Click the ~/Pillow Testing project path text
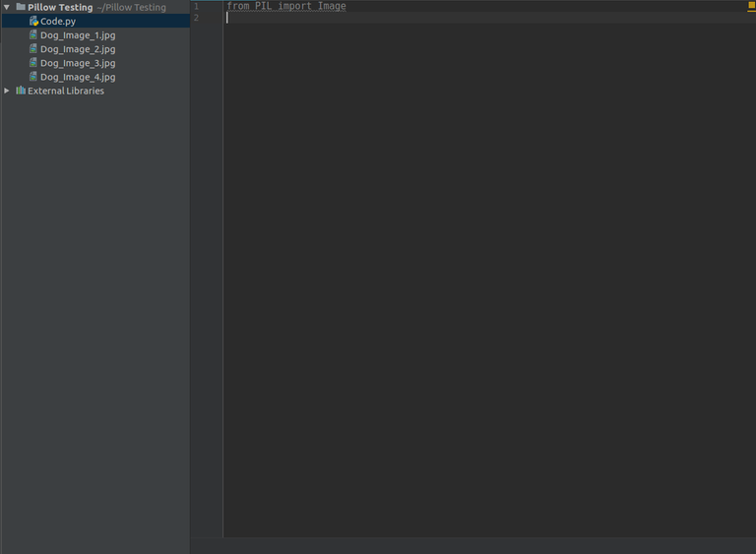 pyautogui.click(x=131, y=7)
